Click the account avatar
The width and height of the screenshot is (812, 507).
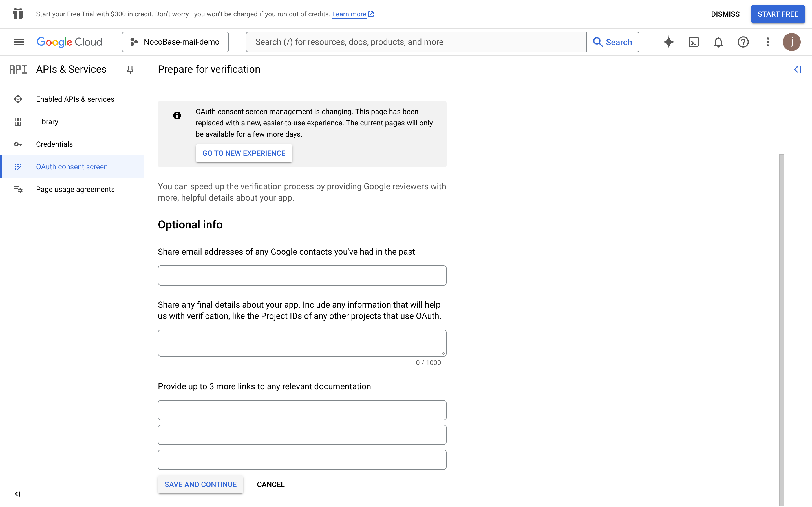click(x=791, y=42)
